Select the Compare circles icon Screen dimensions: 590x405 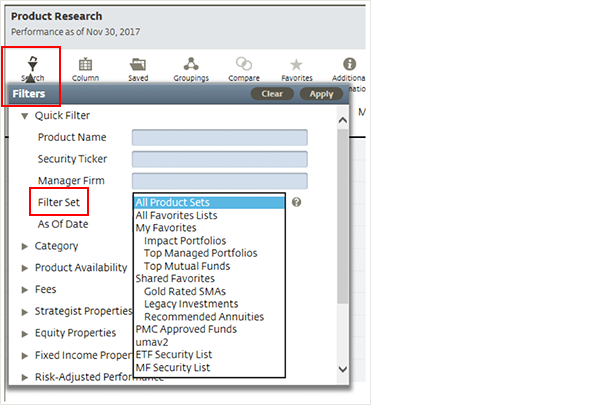[x=244, y=64]
